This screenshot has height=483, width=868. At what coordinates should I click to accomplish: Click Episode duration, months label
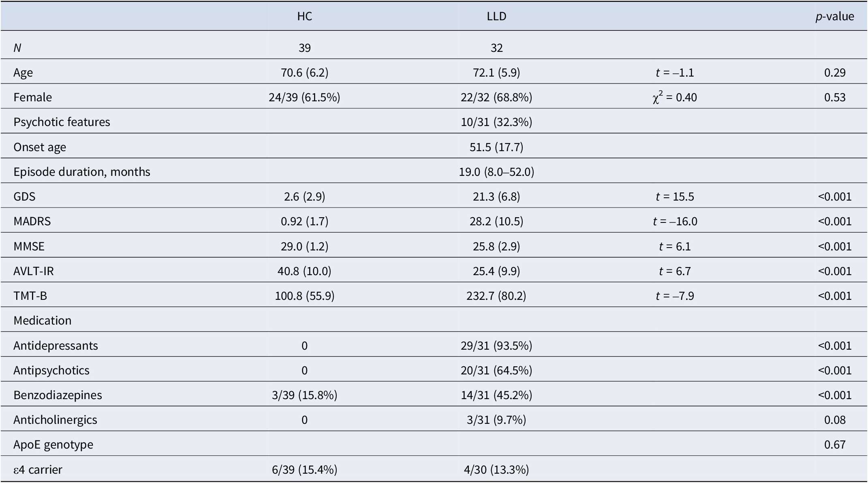click(82, 172)
